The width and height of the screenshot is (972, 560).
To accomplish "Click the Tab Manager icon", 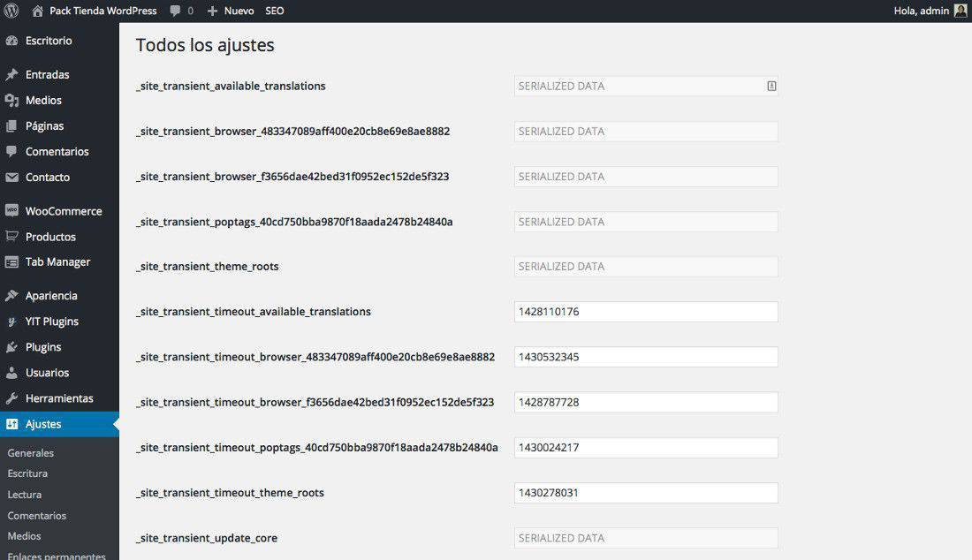I will (x=11, y=262).
